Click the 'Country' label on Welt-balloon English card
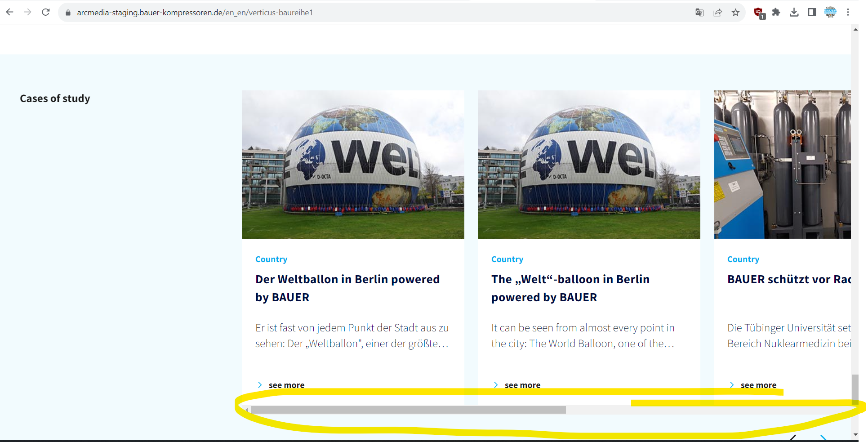The height and width of the screenshot is (442, 868). coord(507,259)
